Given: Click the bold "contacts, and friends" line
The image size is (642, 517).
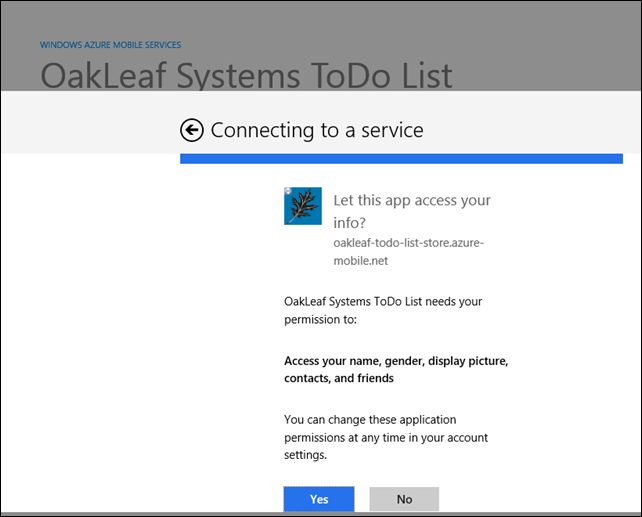Looking at the screenshot, I should 339,379.
